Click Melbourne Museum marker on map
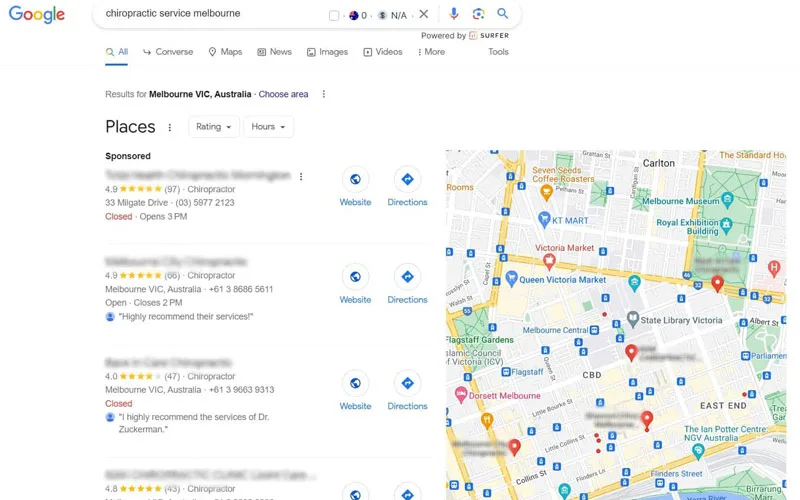800x500 pixels. [x=728, y=198]
